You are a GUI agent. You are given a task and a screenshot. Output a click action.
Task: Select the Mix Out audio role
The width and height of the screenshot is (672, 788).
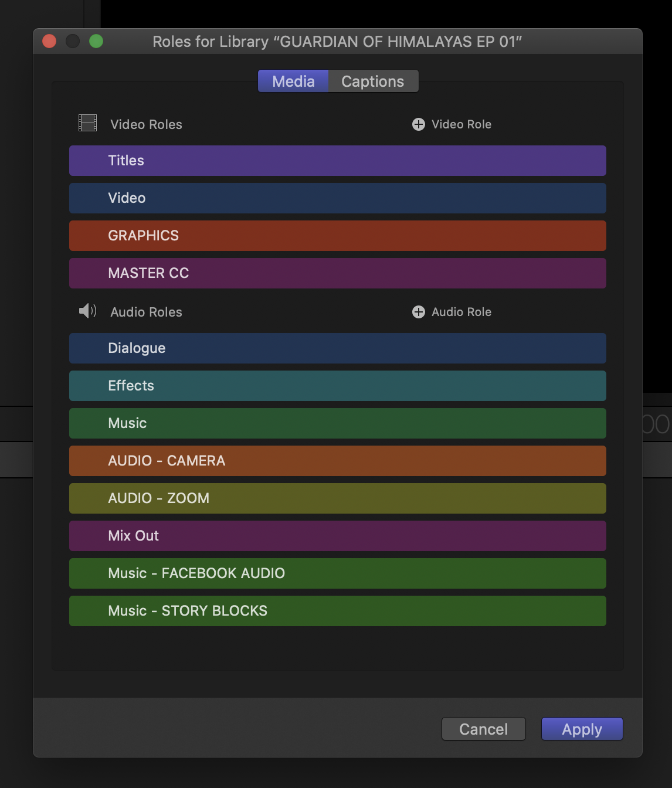[337, 536]
